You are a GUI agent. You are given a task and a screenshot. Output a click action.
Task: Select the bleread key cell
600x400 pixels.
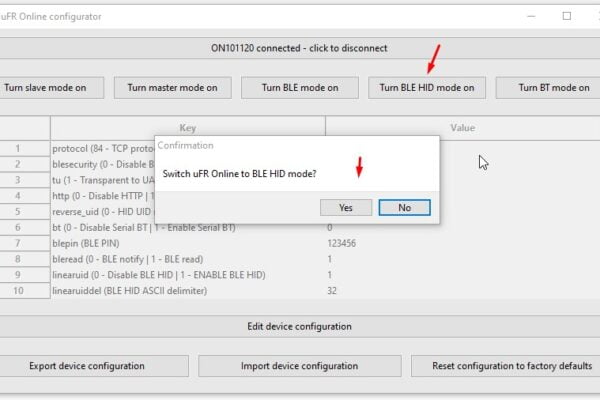188,259
